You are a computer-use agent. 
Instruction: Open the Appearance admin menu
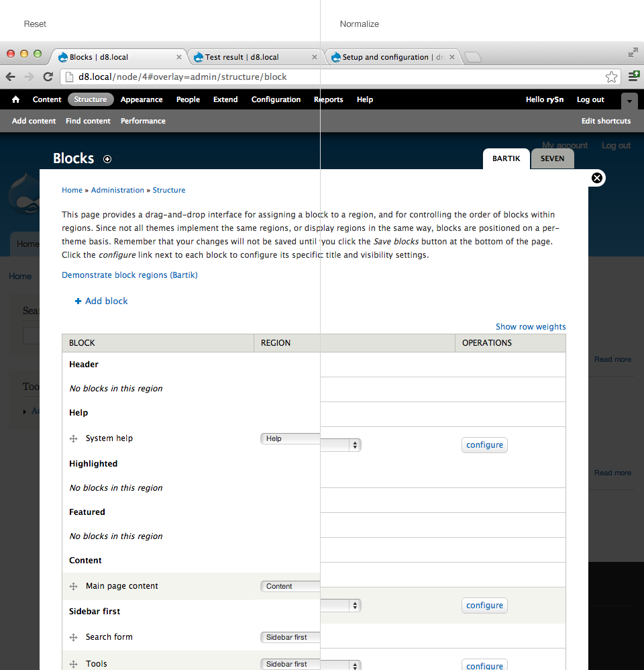[x=142, y=99]
